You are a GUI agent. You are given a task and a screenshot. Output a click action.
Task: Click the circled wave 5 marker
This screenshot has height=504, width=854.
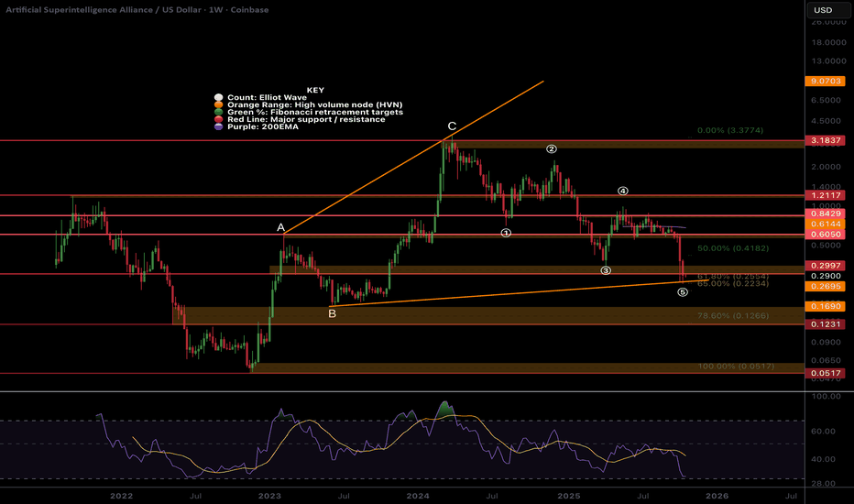pos(682,292)
